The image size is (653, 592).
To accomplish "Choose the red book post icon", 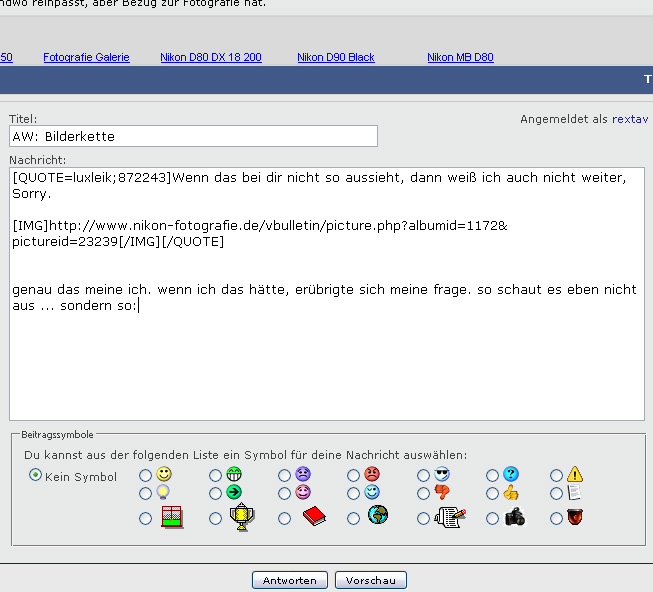I will point(314,516).
